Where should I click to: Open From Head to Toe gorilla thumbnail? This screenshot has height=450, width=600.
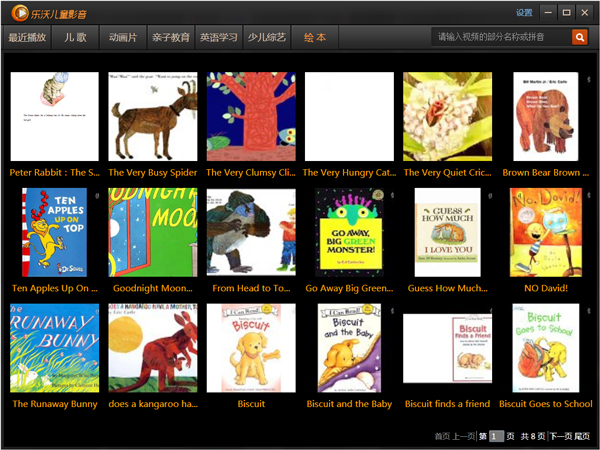tap(251, 232)
